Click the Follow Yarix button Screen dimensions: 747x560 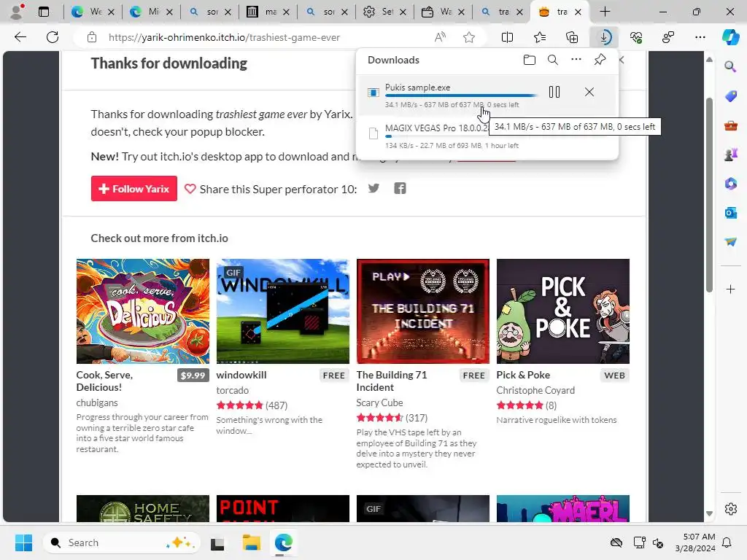(134, 189)
